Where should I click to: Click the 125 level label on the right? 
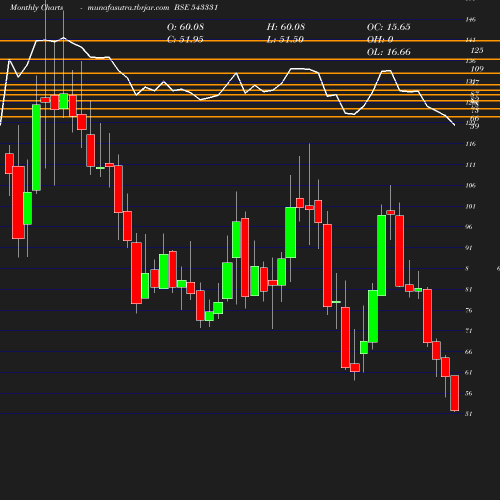(x=477, y=50)
